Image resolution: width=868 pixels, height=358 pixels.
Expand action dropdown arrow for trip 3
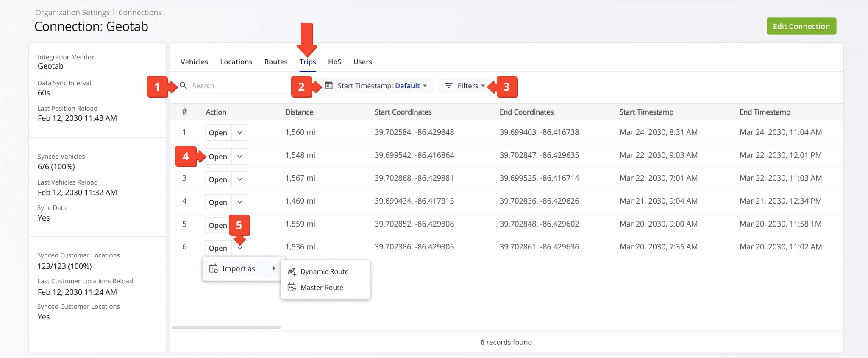click(240, 179)
